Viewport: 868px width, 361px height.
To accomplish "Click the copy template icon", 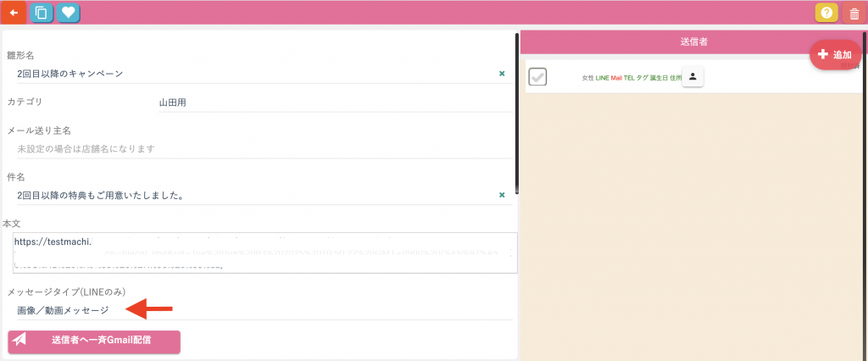I will 41,13.
